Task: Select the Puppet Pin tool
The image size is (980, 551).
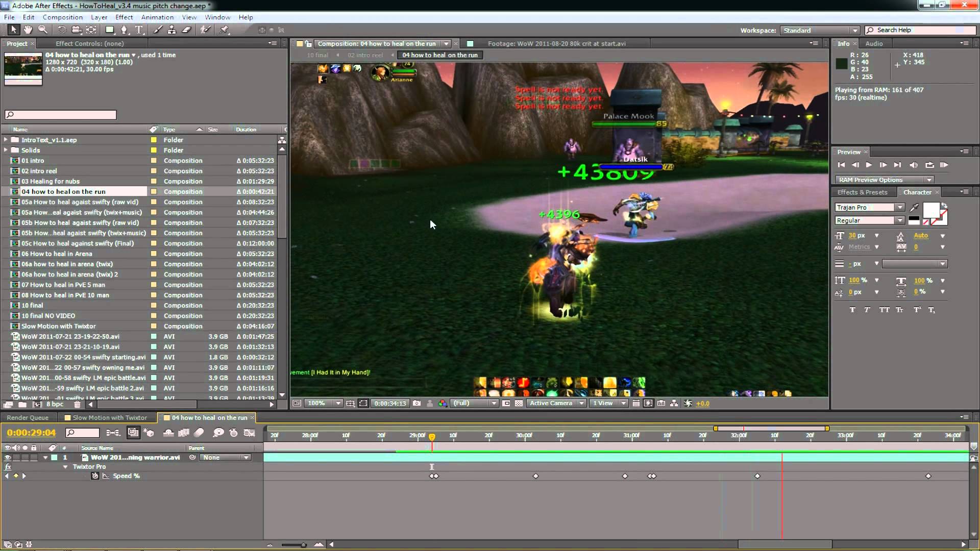Action: 224,30
